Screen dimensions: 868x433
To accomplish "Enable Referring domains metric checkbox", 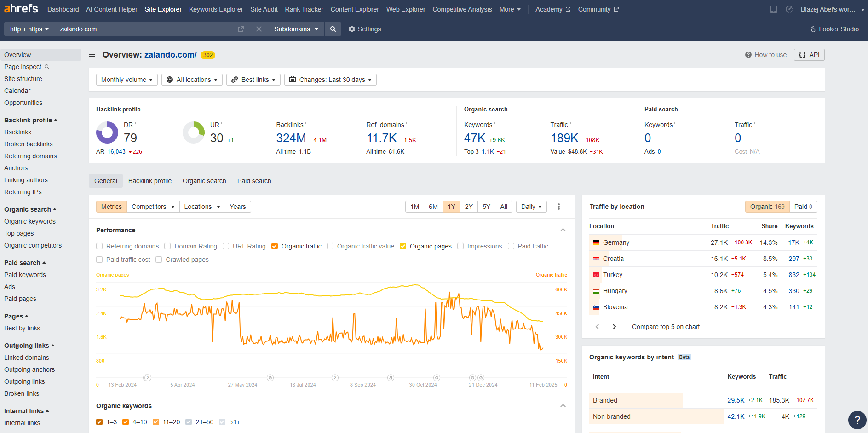I will pos(99,246).
